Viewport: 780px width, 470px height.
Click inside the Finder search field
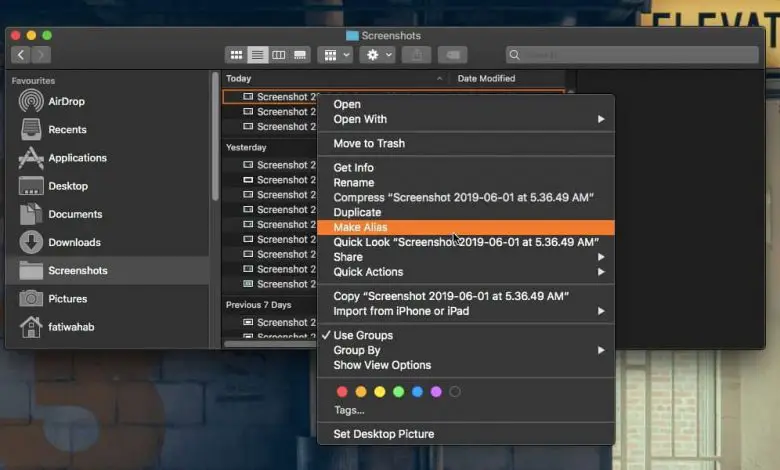[632, 55]
